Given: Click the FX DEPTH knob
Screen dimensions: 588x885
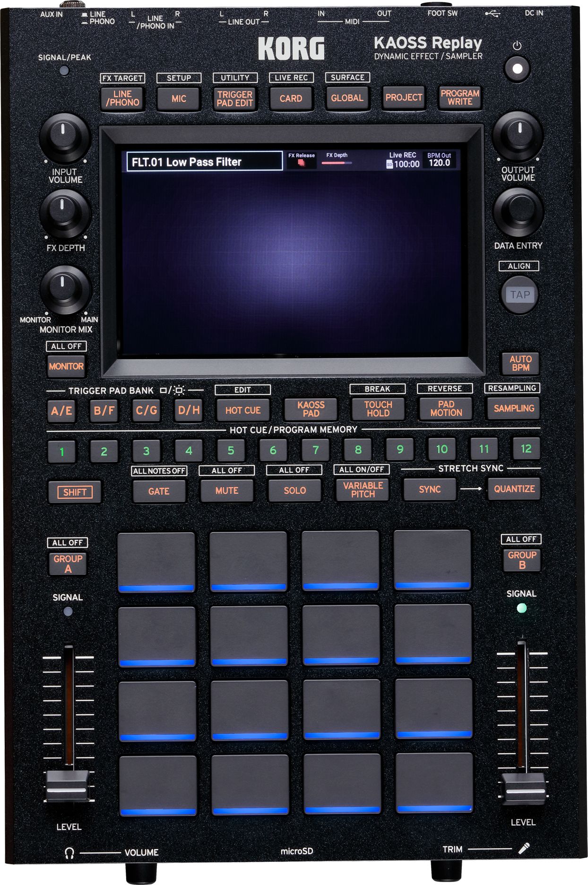Looking at the screenshot, I should 64,214.
